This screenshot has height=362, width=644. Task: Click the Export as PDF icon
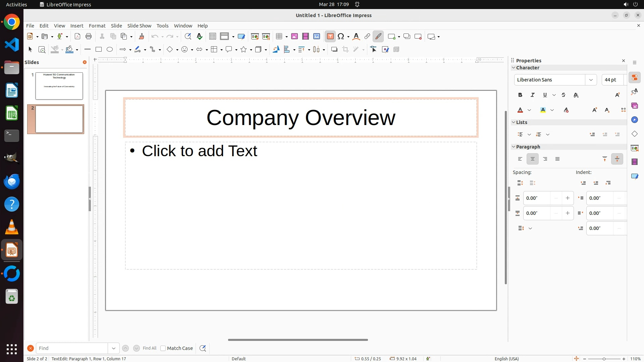pyautogui.click(x=77, y=37)
